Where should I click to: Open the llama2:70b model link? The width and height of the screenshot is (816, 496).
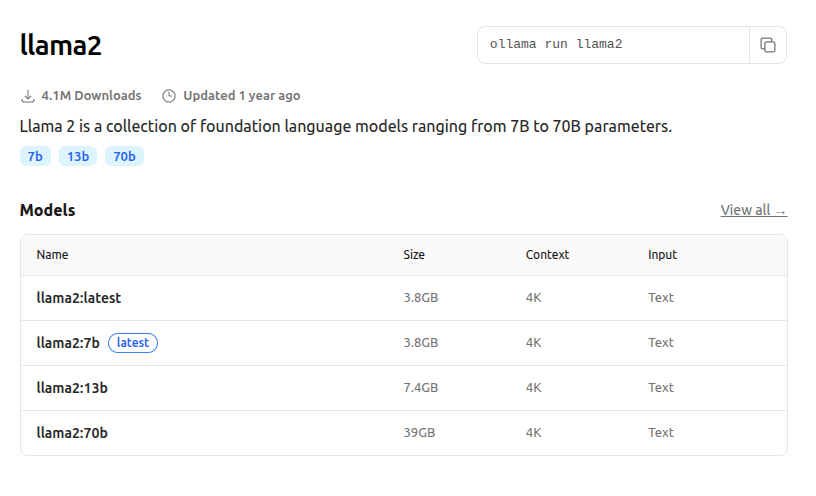(72, 432)
